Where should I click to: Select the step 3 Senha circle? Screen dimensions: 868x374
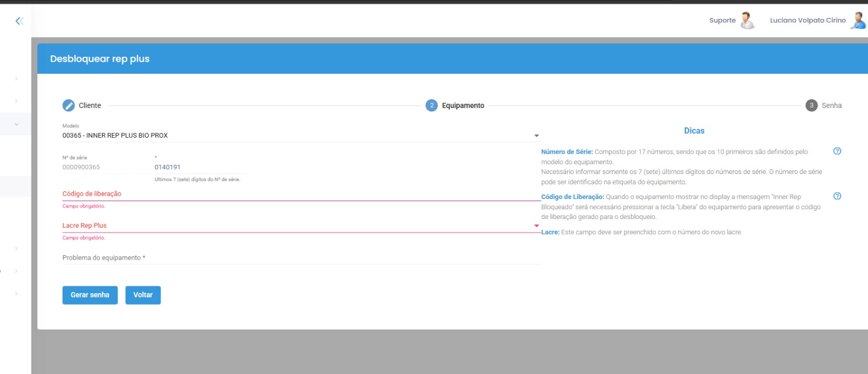pos(811,106)
